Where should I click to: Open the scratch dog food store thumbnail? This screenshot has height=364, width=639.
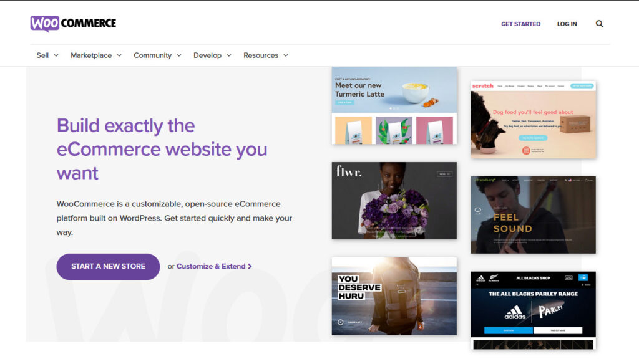click(x=533, y=120)
